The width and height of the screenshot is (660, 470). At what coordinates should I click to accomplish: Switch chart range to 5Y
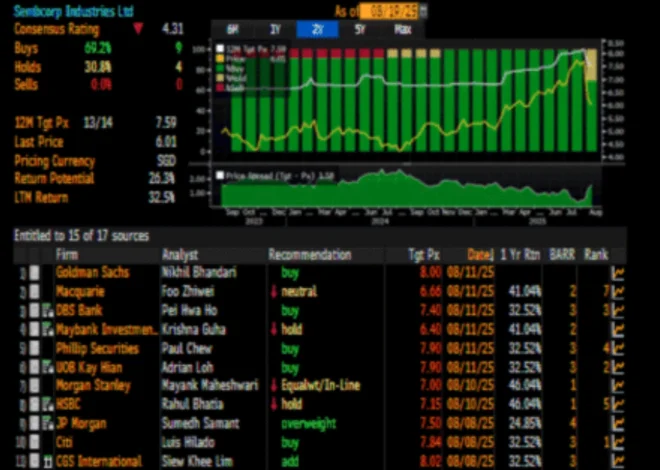click(x=360, y=30)
